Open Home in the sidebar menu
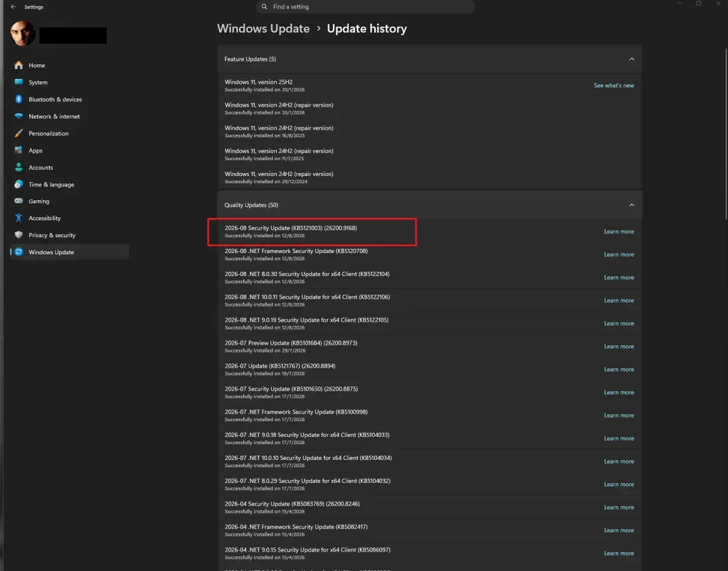 [x=69, y=65]
